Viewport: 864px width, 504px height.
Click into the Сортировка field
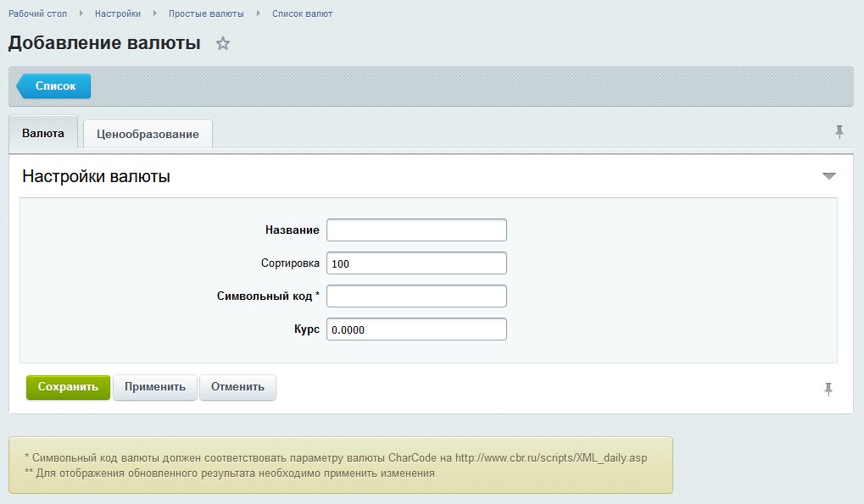[416, 263]
